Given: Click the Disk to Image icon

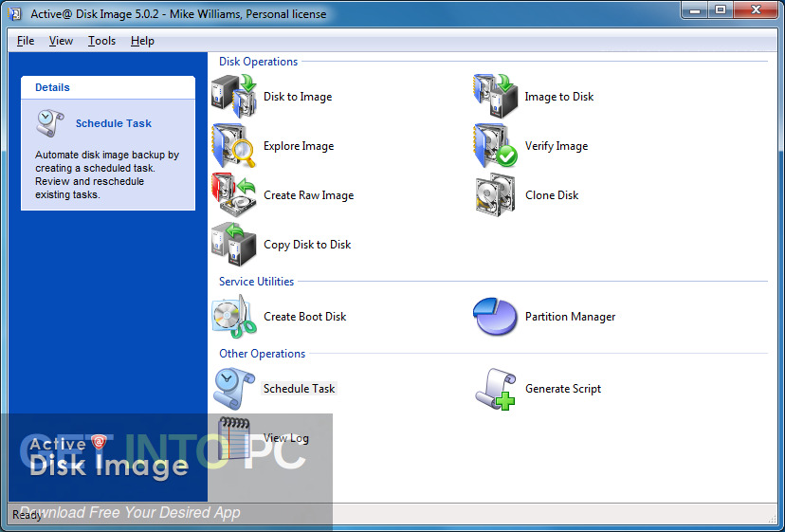Looking at the screenshot, I should [234, 96].
